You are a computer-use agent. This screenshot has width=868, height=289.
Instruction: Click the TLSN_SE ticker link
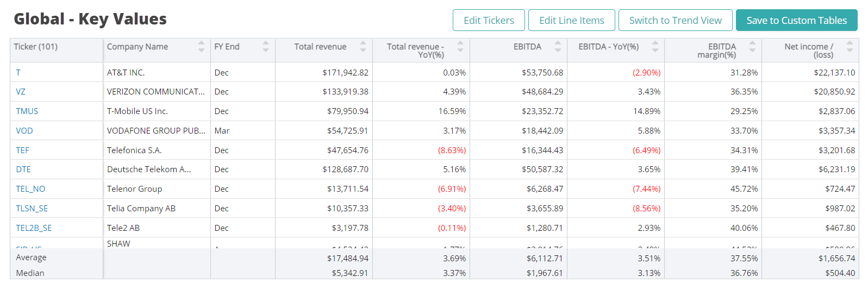[32, 209]
